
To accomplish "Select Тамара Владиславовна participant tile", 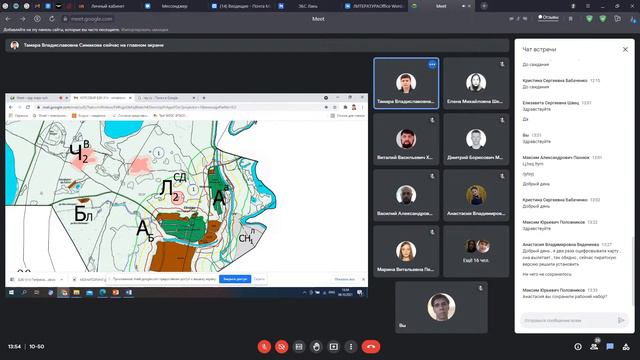I will point(406,83).
